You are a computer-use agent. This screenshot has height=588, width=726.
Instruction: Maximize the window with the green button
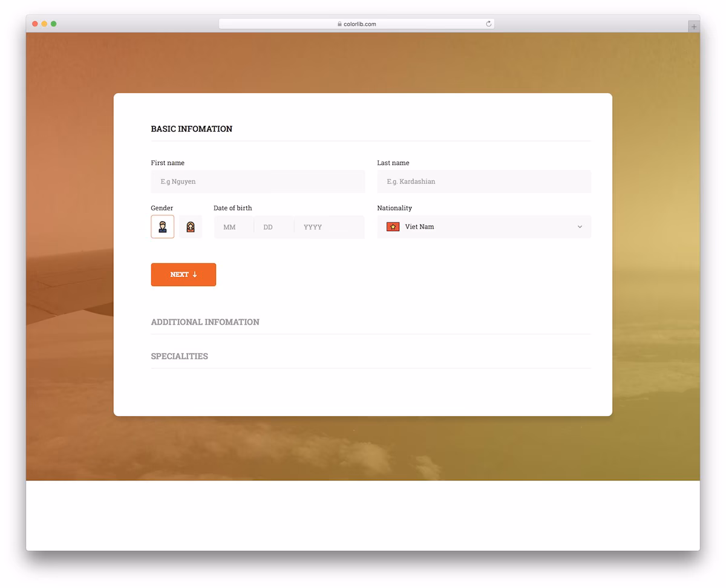54,24
